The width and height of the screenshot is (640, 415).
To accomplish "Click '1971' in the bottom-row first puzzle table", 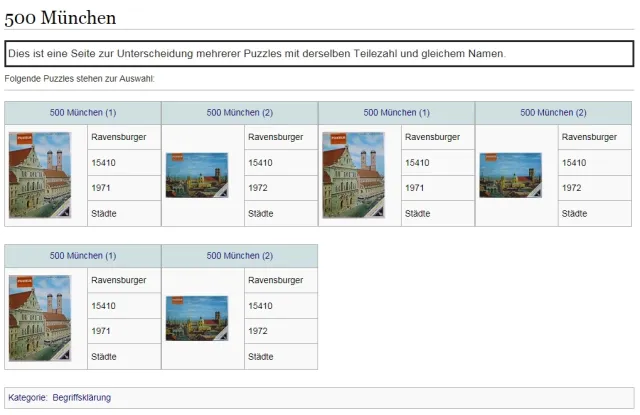I will (101, 331).
